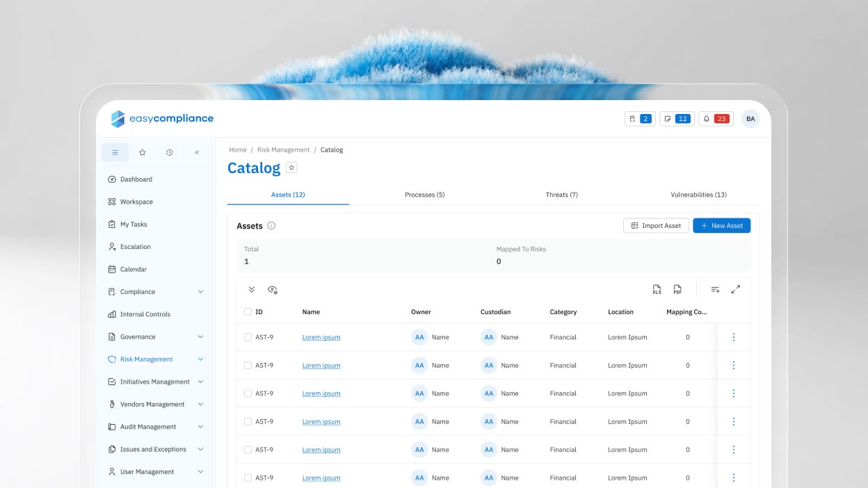Expand the Compliance sidebar chevron
Image resolution: width=868 pixels, height=488 pixels.
pyautogui.click(x=200, y=292)
